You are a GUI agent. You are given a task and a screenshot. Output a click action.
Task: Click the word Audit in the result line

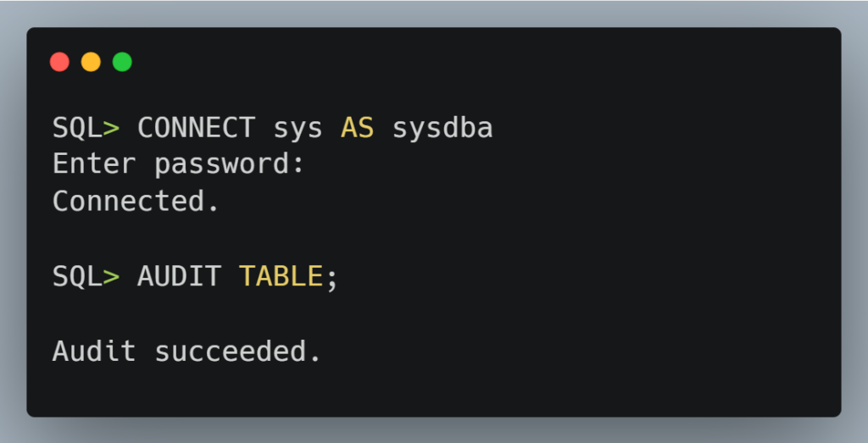pos(94,351)
